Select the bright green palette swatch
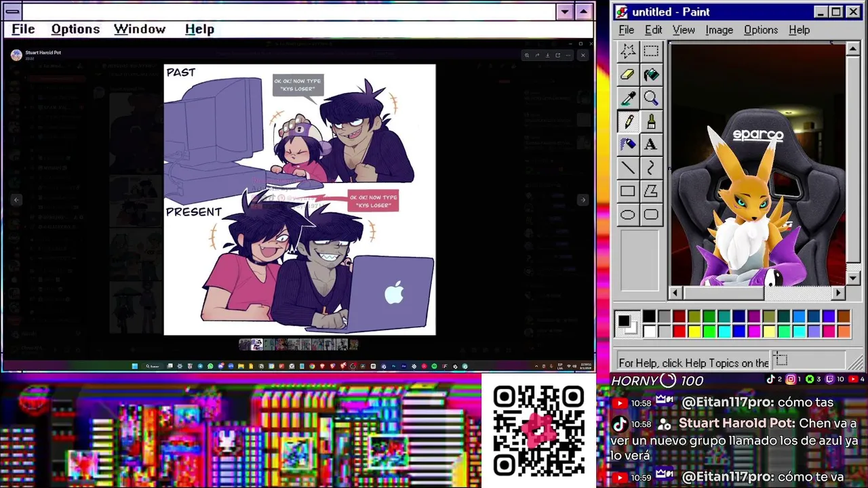The width and height of the screenshot is (868, 488). click(709, 331)
